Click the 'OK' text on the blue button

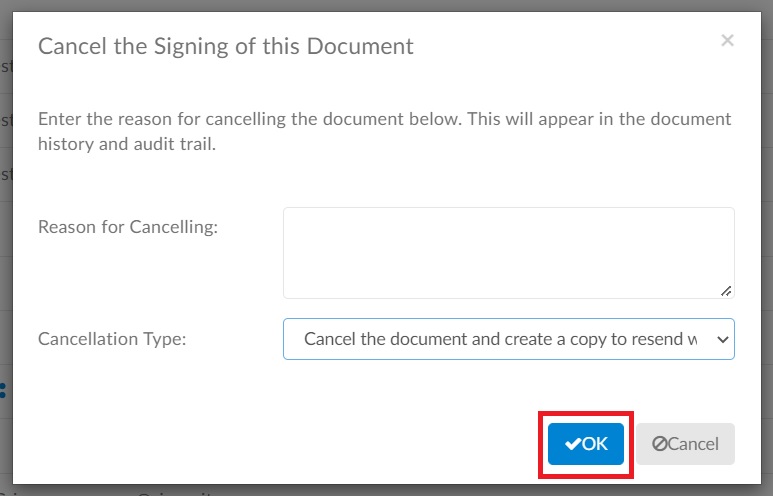tap(595, 444)
